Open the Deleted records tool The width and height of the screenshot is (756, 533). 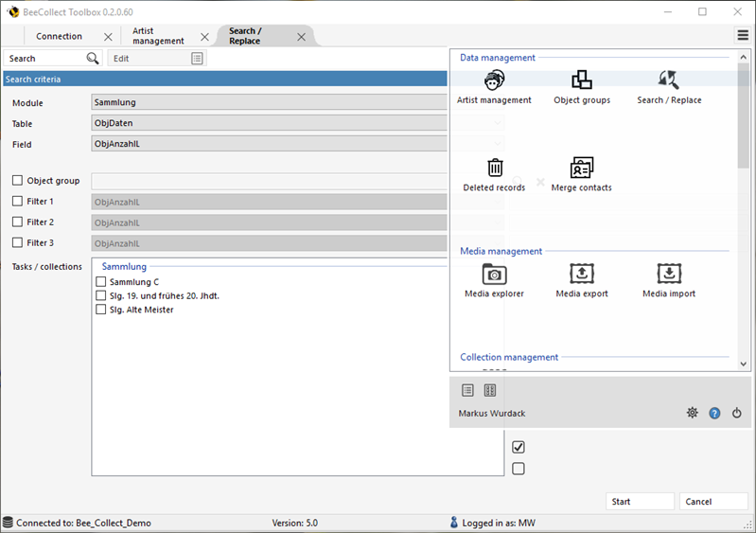pos(494,175)
